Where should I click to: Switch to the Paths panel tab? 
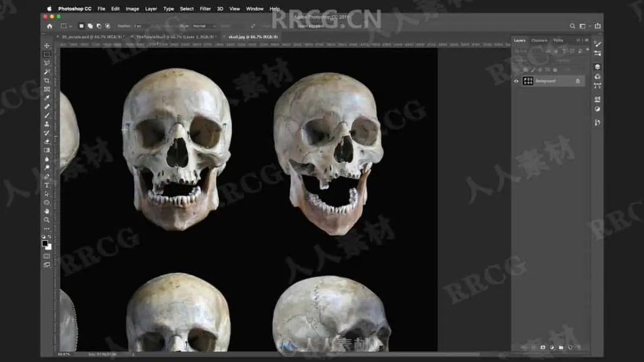(x=558, y=40)
